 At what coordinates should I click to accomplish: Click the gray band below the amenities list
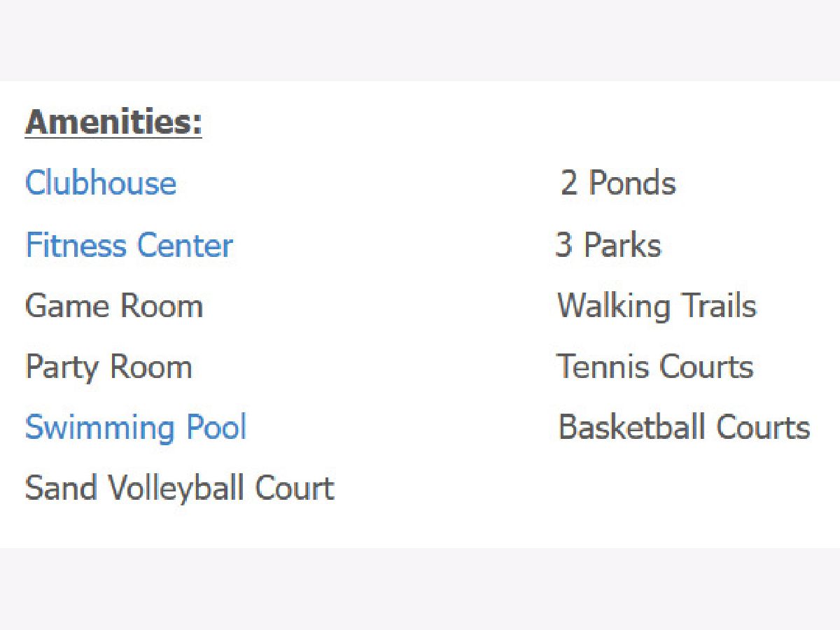point(420,589)
